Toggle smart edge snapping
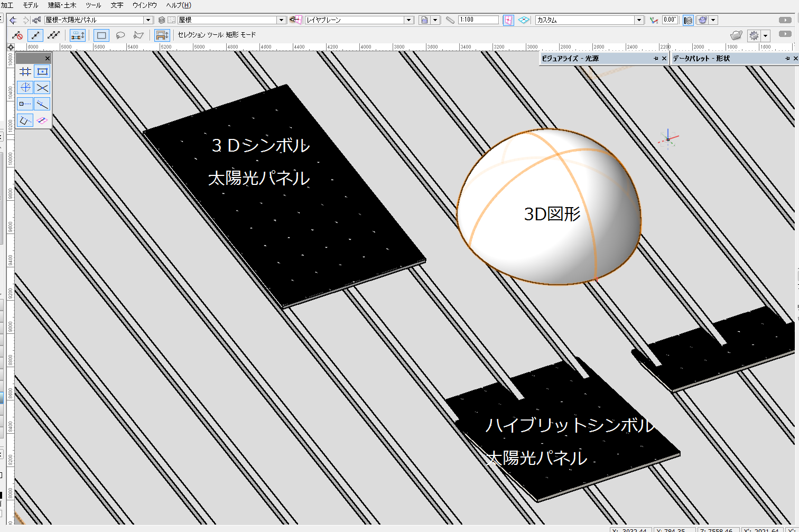799x532 pixels. (25, 120)
